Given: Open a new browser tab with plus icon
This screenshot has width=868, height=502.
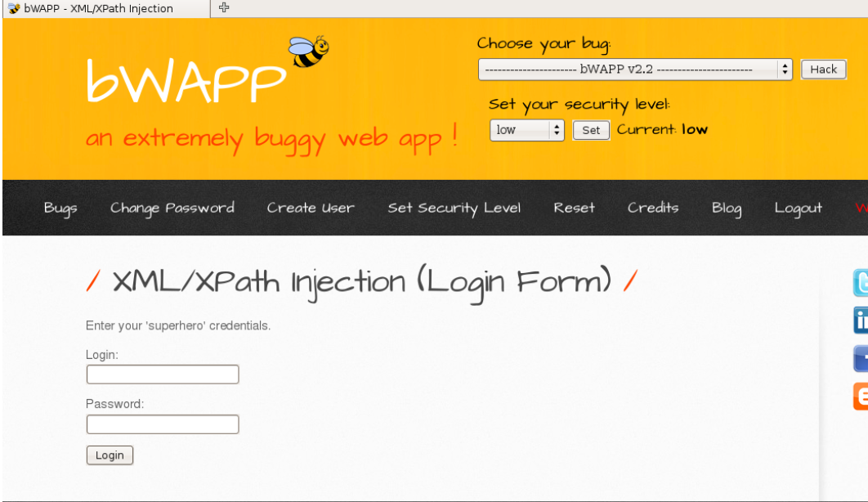Looking at the screenshot, I should tap(224, 7).
